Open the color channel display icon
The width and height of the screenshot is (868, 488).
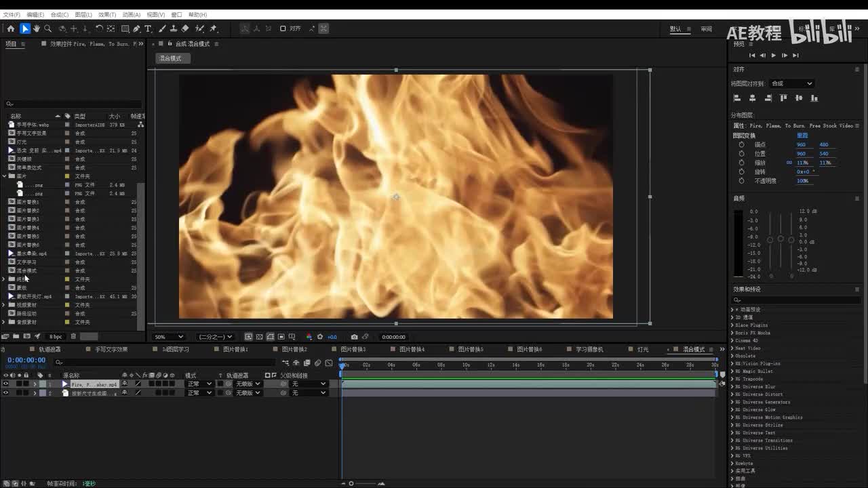[309, 337]
